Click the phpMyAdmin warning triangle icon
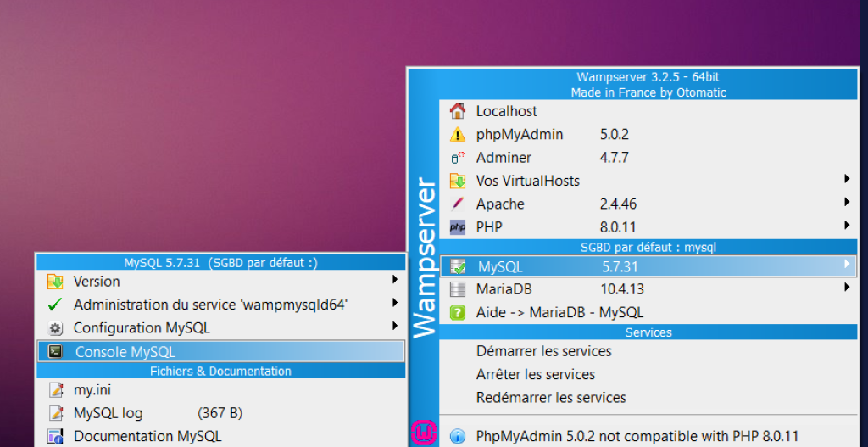The image size is (868, 447). click(x=458, y=134)
